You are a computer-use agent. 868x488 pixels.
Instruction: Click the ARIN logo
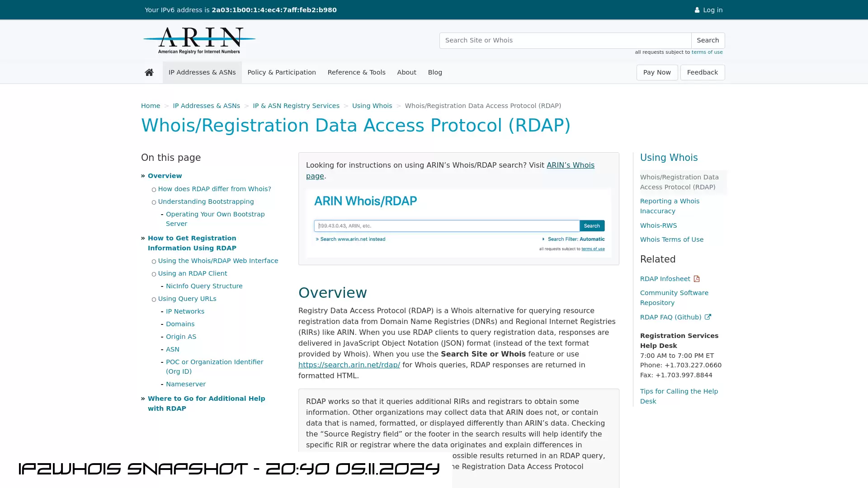click(x=199, y=41)
